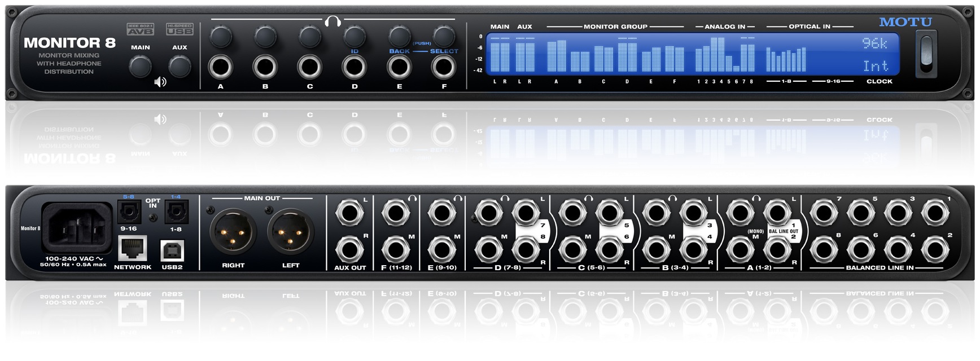Click the MOTU logo
Screen dimensions: 980x361
point(905,22)
